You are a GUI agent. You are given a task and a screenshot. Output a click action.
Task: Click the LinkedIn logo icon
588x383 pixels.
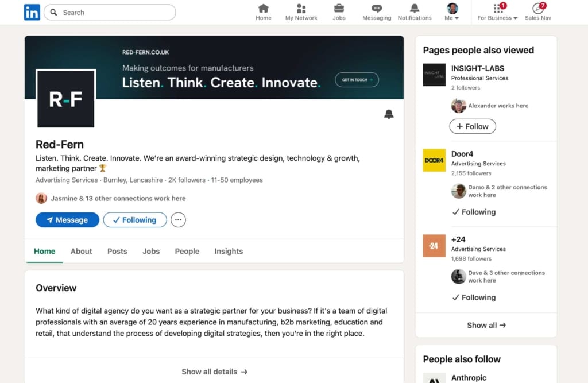click(32, 12)
